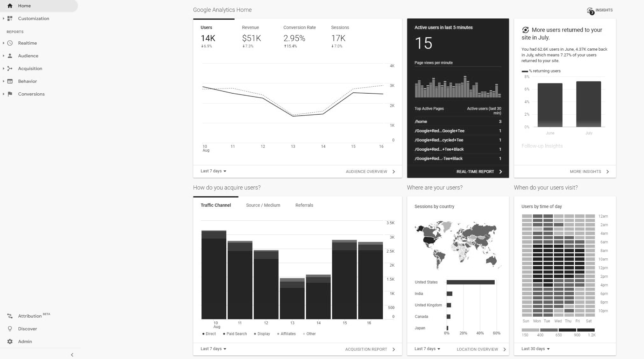Open Last 7 days dropdown under users chart
This screenshot has height=359, width=644.
(x=213, y=171)
